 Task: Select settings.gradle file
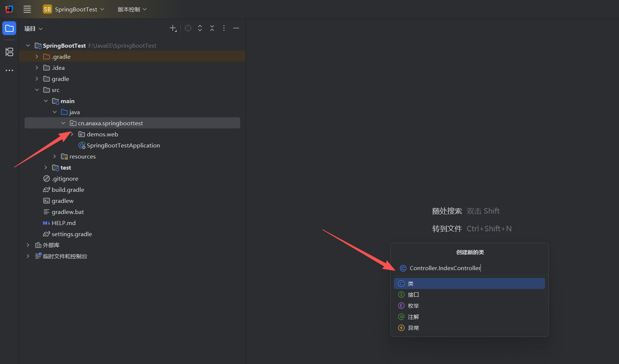tap(72, 234)
